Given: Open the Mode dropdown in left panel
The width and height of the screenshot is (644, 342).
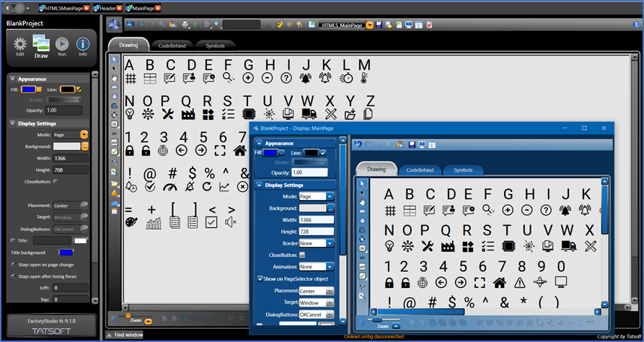Looking at the screenshot, I should [84, 134].
